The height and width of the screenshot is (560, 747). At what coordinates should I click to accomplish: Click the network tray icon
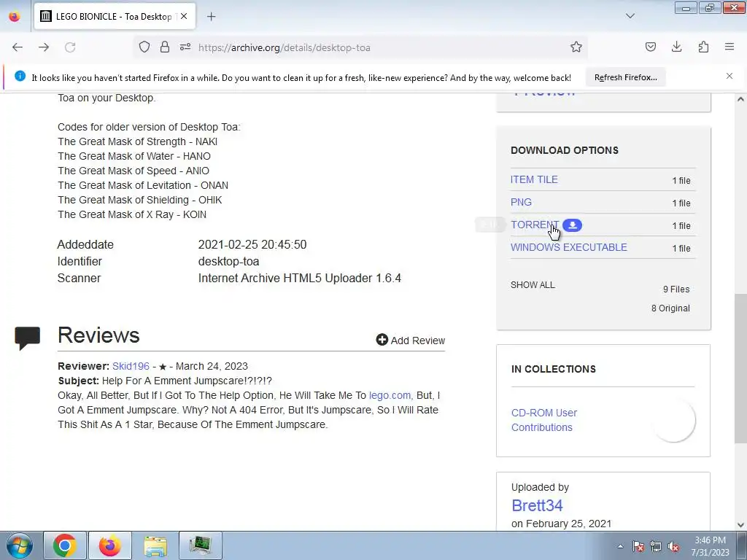point(656,546)
